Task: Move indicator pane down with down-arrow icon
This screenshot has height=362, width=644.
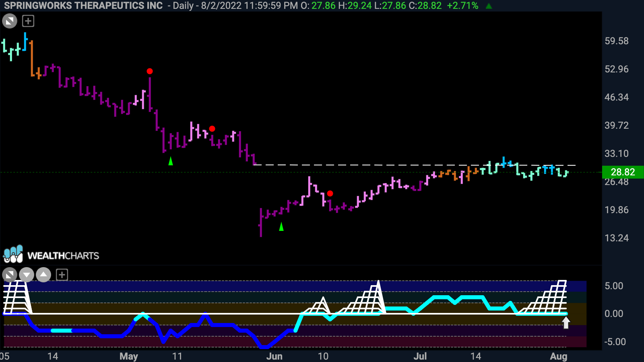Action: [27, 275]
